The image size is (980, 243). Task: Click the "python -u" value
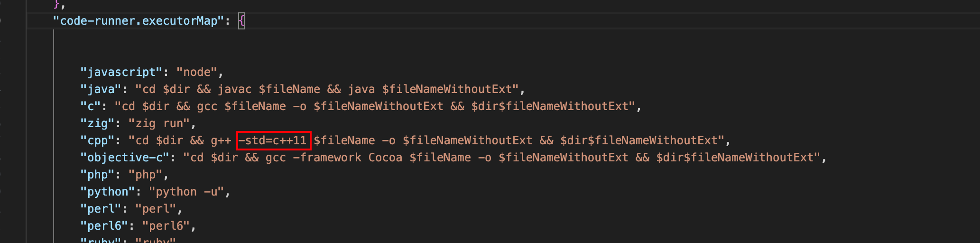point(186,192)
